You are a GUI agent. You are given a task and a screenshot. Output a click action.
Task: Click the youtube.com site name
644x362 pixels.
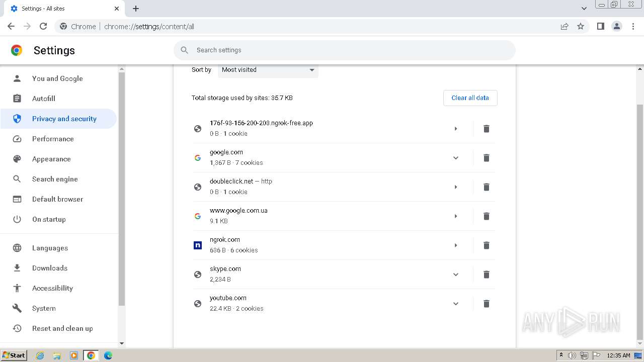click(228, 298)
